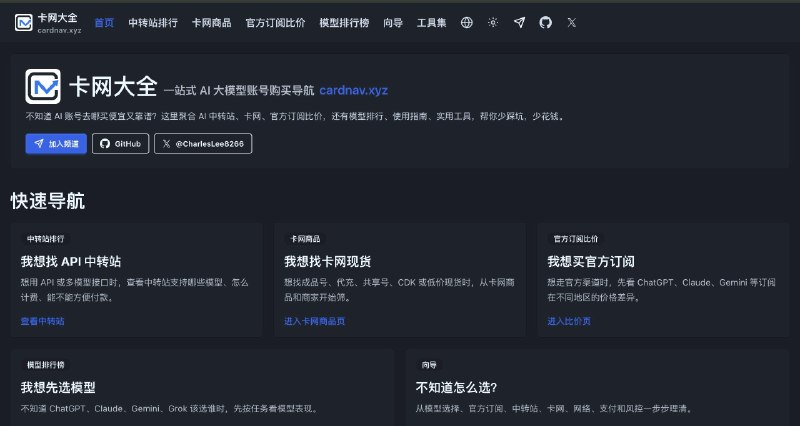Open the Telegram paper-plane icon in navbar
The height and width of the screenshot is (426, 800).
519,22
